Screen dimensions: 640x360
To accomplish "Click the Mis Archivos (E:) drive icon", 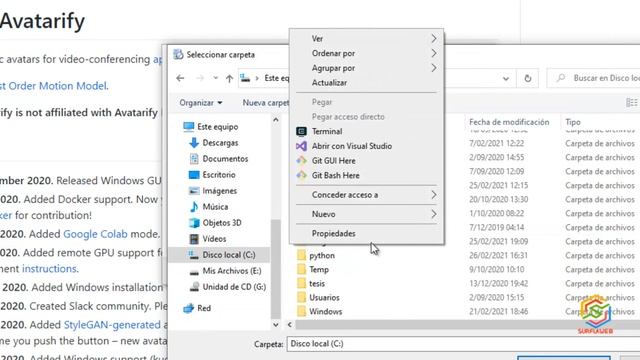I will coord(194,272).
